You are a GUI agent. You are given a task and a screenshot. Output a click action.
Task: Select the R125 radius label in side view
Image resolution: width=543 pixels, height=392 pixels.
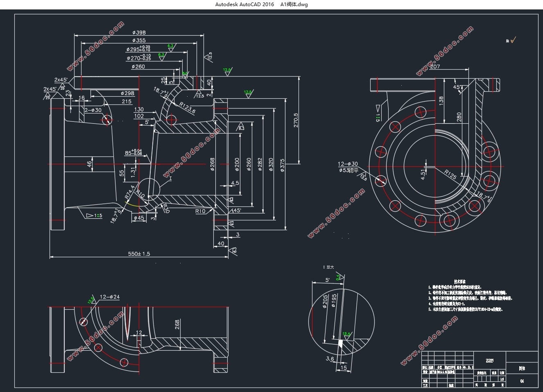(450, 174)
